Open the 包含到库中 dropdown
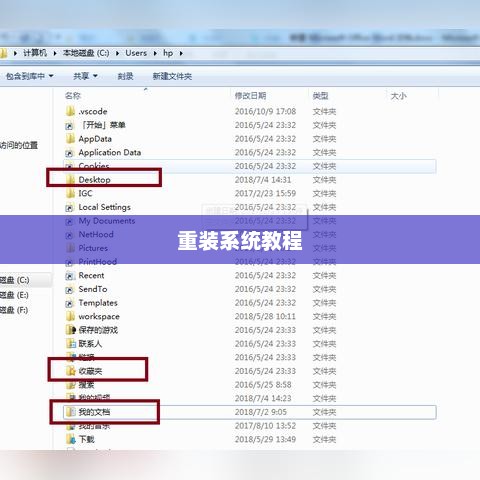This screenshot has width=480, height=480. click(30, 76)
